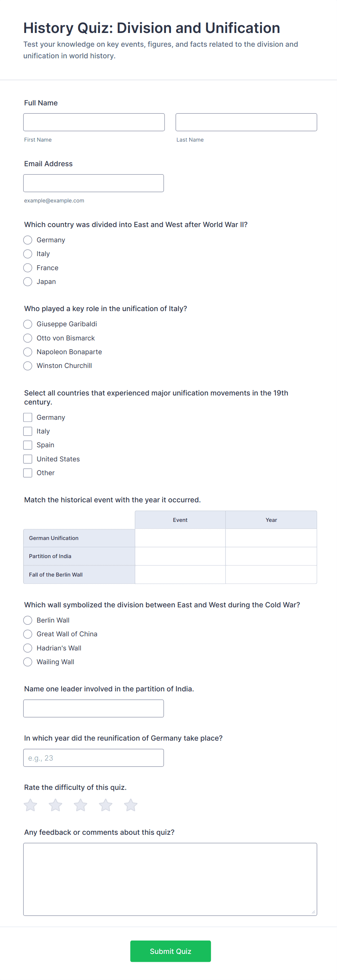Select Germany as the divided country
The width and height of the screenshot is (337, 980).
point(28,240)
